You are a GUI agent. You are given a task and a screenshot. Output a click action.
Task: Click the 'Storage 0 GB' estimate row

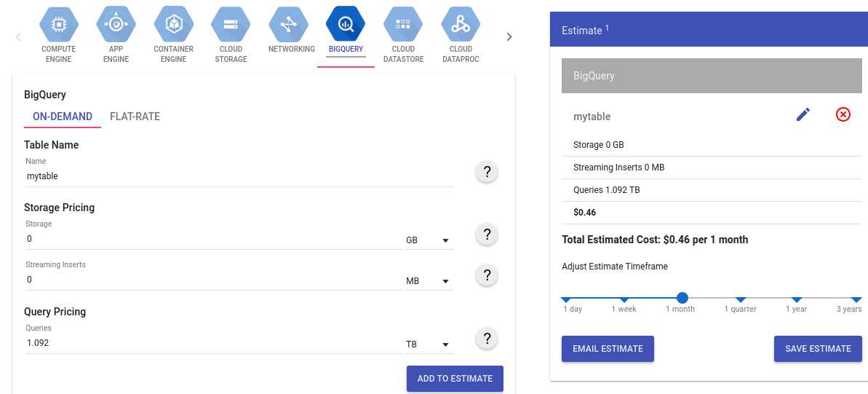(712, 145)
